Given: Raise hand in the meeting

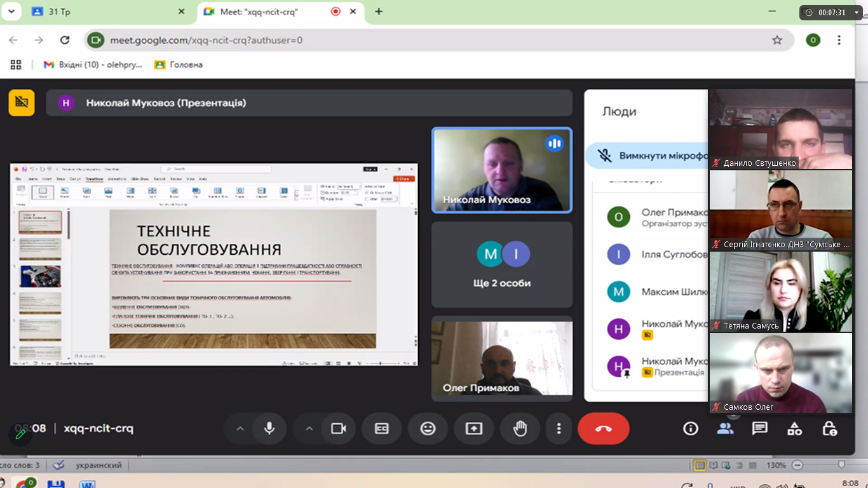Looking at the screenshot, I should [520, 428].
